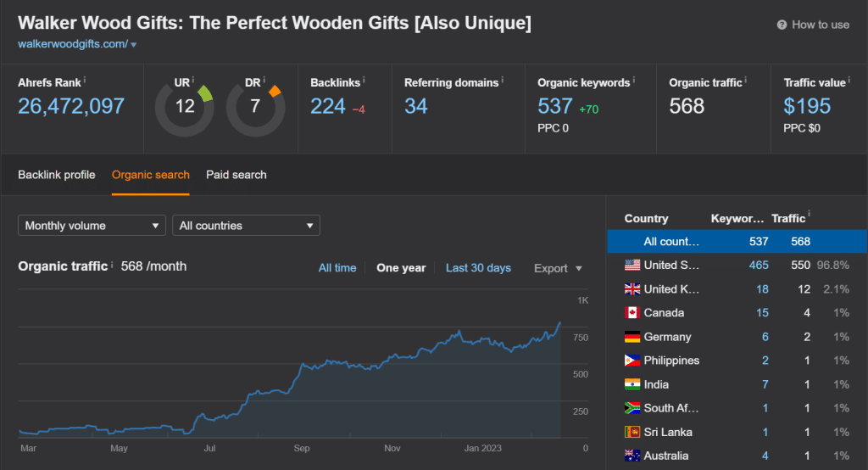The height and width of the screenshot is (470, 868).
Task: Click the Country column header
Action: (646, 218)
